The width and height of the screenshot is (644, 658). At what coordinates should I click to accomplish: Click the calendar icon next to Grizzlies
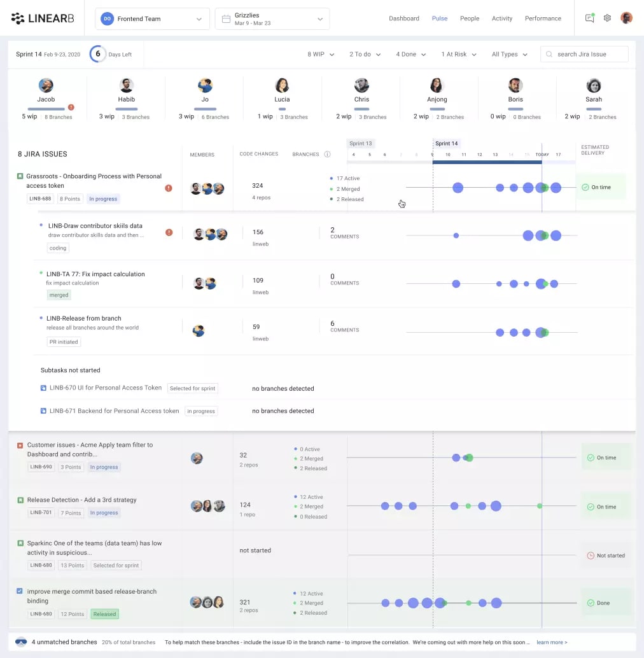[x=226, y=19]
